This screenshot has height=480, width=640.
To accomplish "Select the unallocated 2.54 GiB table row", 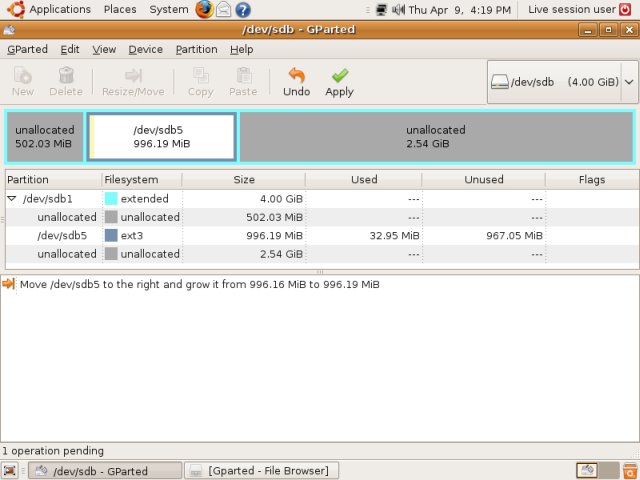I will click(x=322, y=254).
